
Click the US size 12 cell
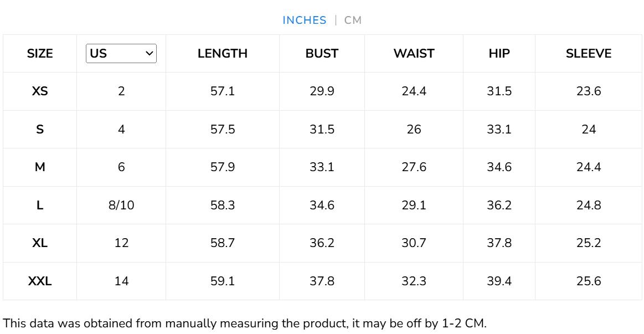[121, 243]
